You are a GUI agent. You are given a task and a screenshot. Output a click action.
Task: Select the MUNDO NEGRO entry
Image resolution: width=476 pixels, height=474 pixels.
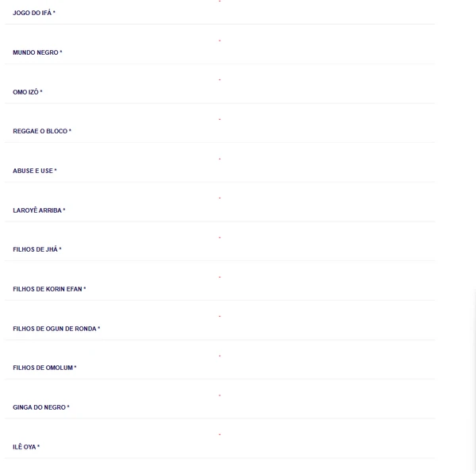pos(37,52)
